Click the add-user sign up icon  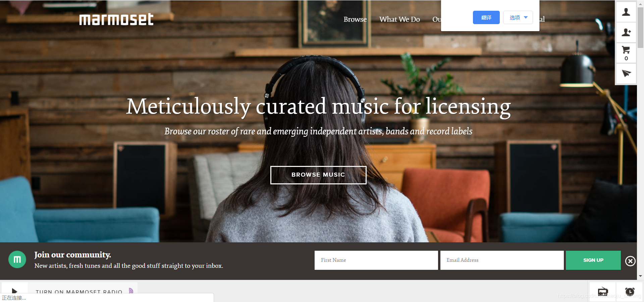click(626, 33)
